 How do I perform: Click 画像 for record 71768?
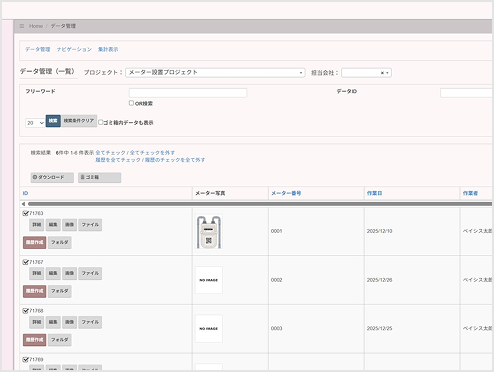69,322
